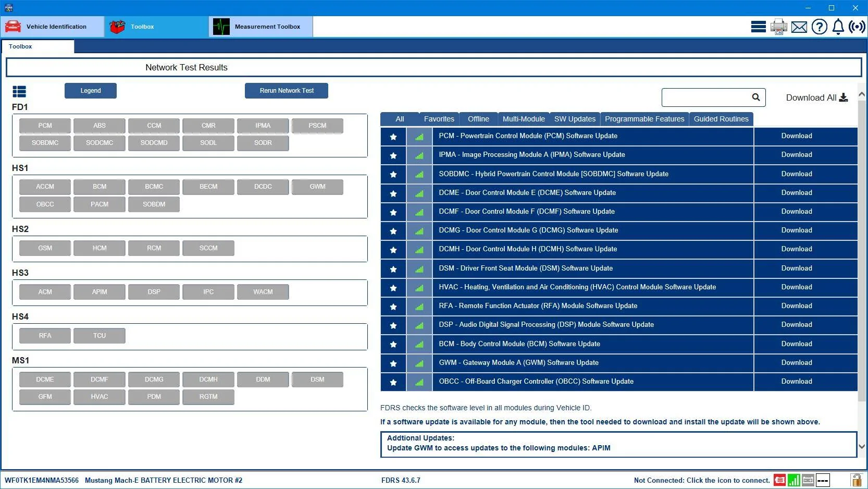Toggle star on GWM Software Update row
Image resolution: width=868 pixels, height=489 pixels.
pos(393,363)
